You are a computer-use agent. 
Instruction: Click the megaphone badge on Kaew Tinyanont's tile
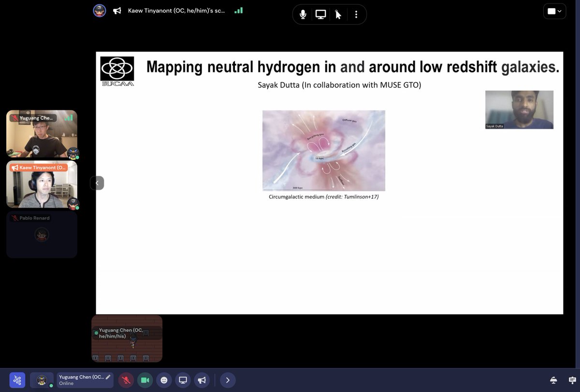15,168
